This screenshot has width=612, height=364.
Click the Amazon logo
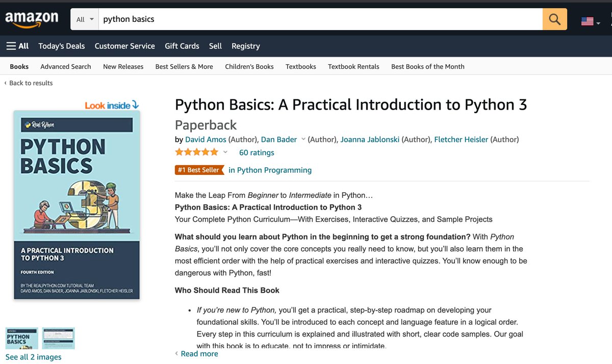(x=32, y=19)
